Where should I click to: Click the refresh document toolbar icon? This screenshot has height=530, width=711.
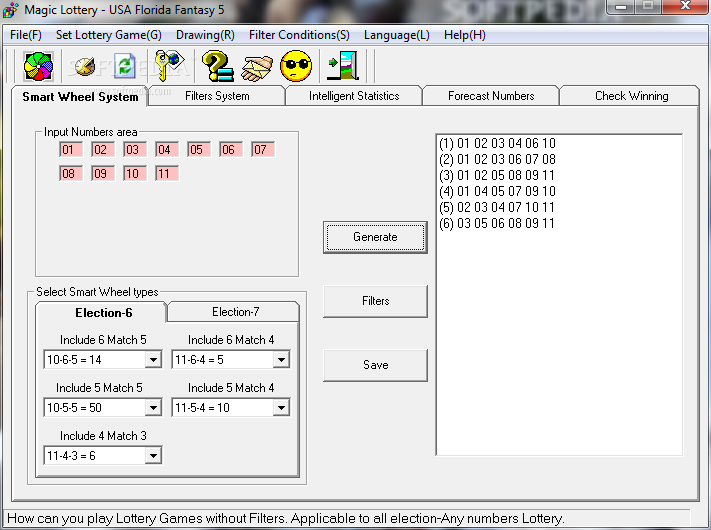(x=124, y=66)
